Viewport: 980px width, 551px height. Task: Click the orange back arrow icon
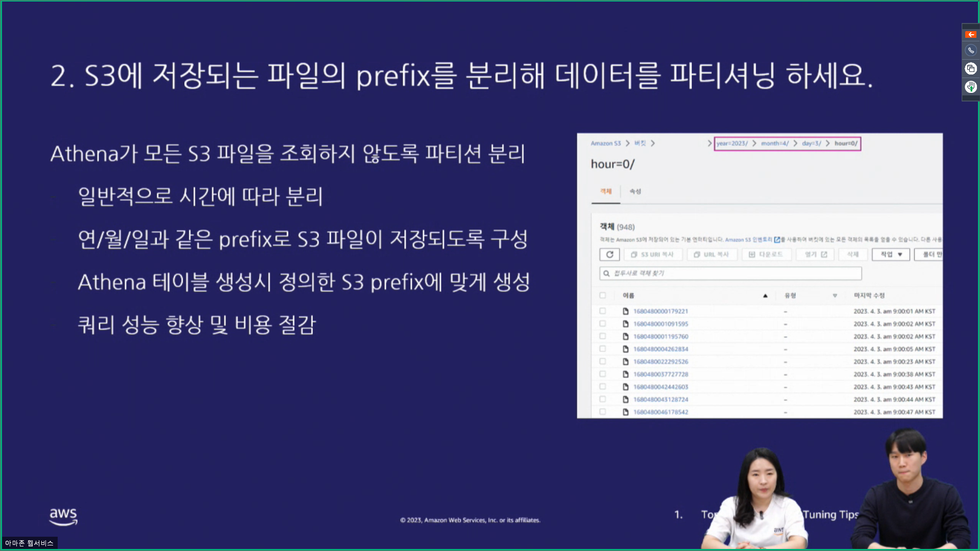970,34
